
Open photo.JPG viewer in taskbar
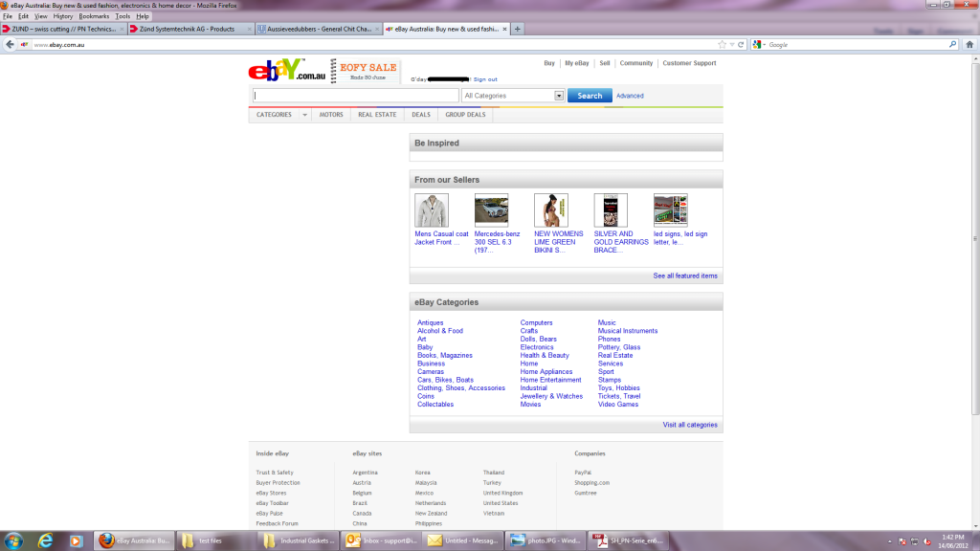pos(545,540)
